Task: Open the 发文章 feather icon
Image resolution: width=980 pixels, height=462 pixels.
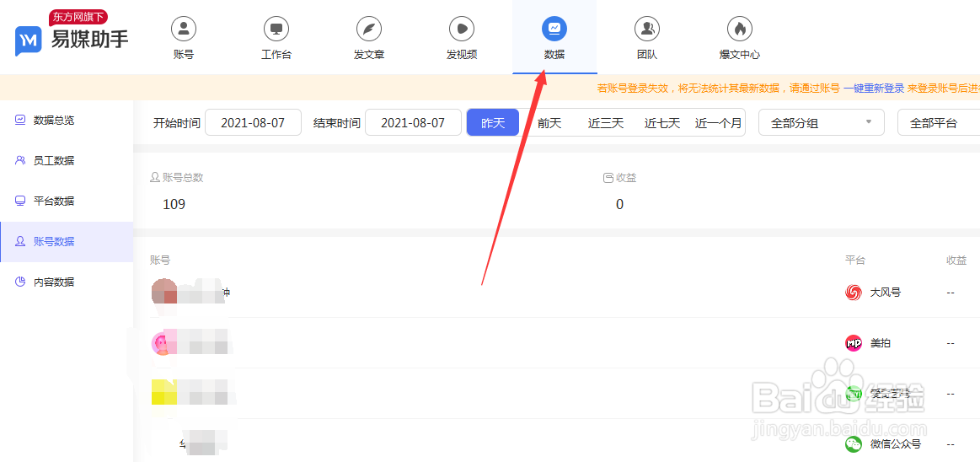Action: coord(369,28)
